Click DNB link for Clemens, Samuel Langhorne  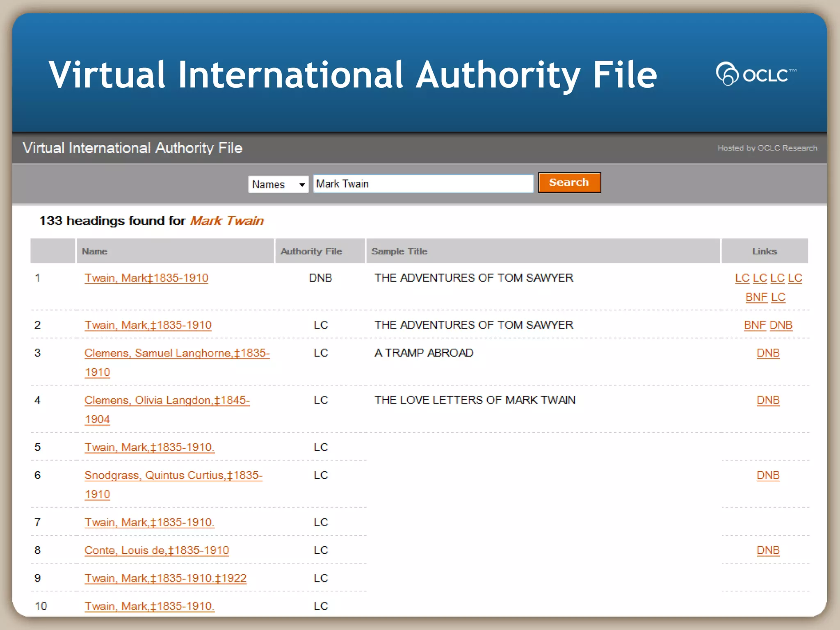(768, 353)
